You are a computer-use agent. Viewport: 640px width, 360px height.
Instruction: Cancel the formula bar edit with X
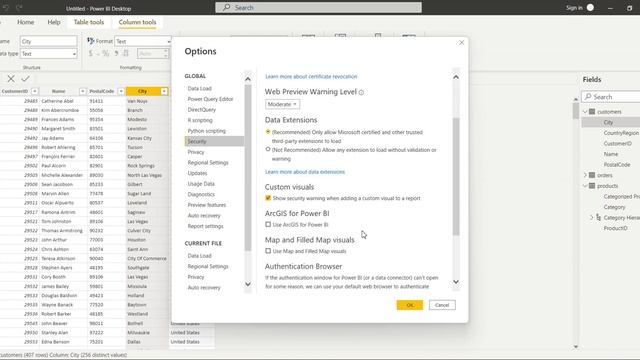[11, 79]
